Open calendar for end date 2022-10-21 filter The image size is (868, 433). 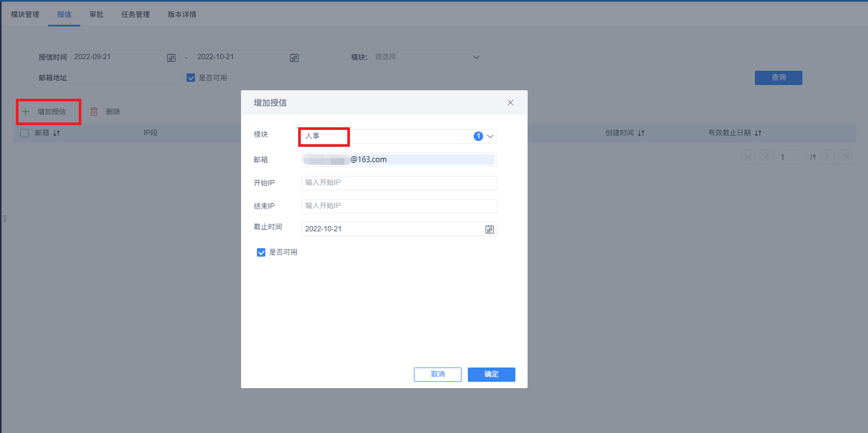coord(294,58)
